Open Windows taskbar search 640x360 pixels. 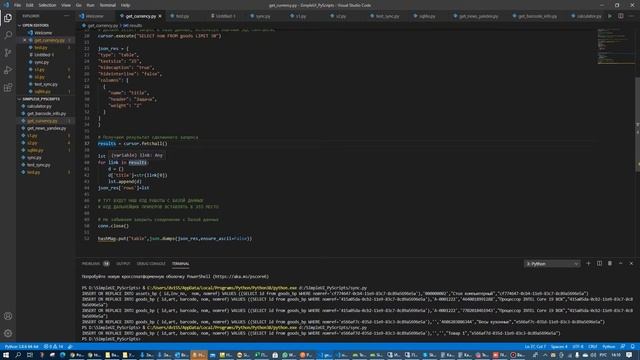18,355
